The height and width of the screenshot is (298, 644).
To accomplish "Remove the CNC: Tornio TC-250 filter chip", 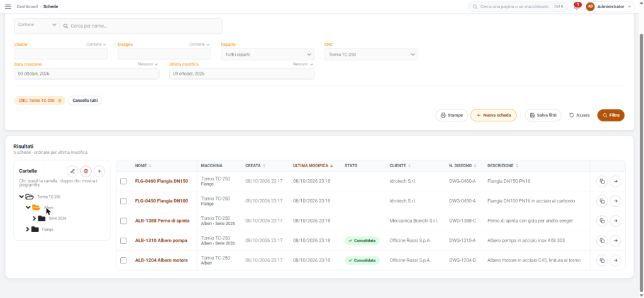I will (x=60, y=101).
